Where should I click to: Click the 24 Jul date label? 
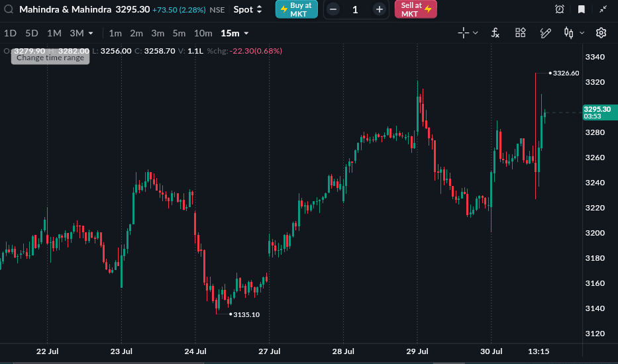tap(195, 351)
